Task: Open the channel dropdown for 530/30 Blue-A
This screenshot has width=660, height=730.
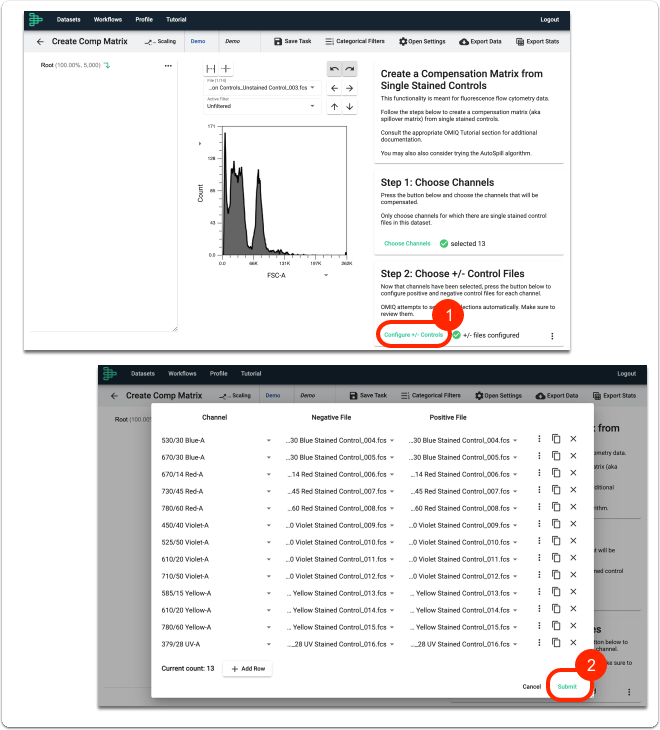Action: 216,440
